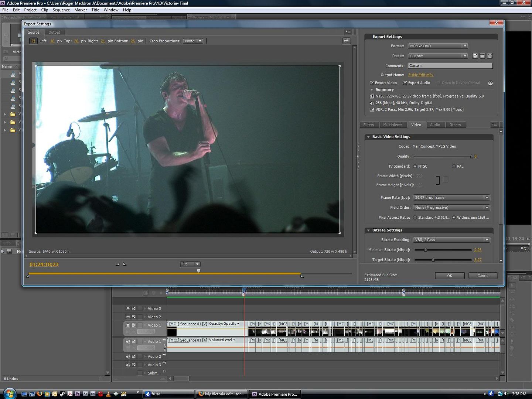The width and height of the screenshot is (532, 399).
Task: Open the Field Order dropdown
Action: 451,208
